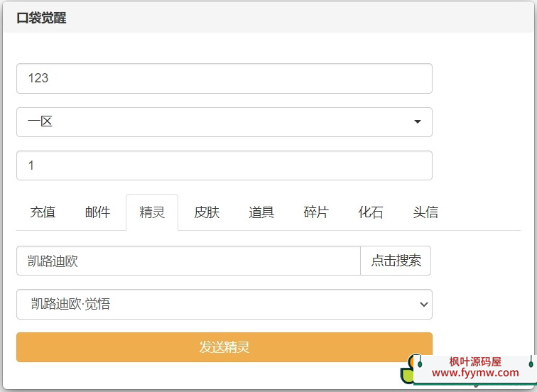Open the www.fyymw.com link
Screen dimensions: 537x392
tap(475, 373)
